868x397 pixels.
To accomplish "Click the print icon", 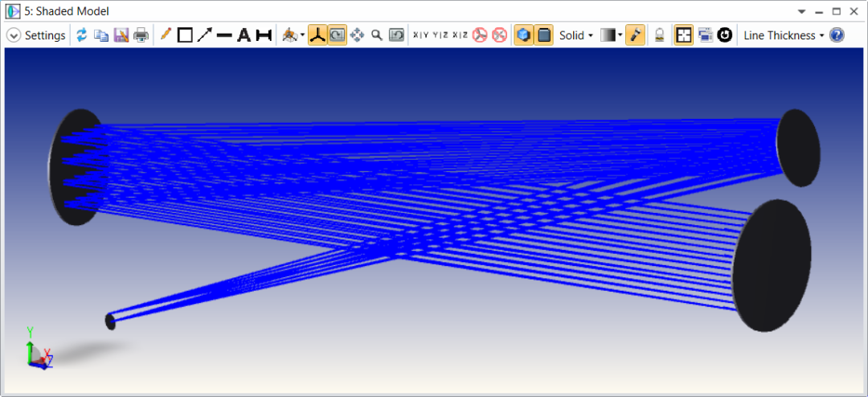I will tap(141, 35).
